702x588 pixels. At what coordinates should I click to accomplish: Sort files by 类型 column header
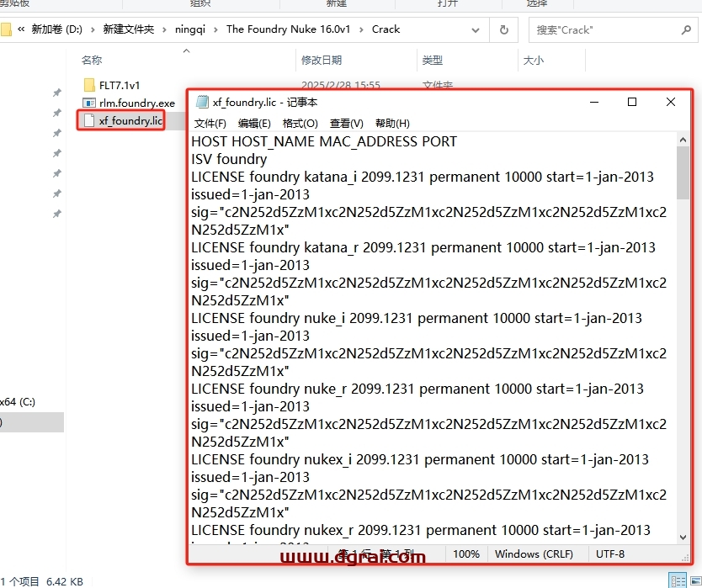pyautogui.click(x=433, y=60)
